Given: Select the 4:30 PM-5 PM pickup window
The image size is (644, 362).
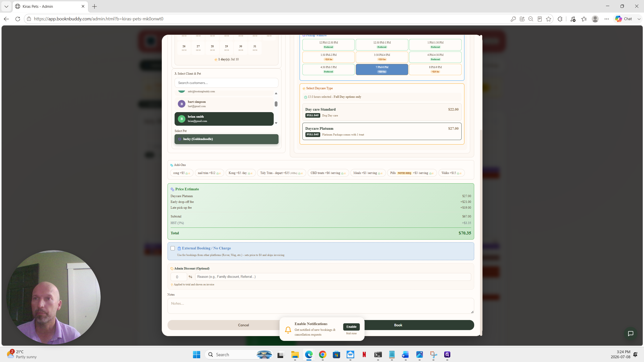Looking at the screenshot, I should click(328, 69).
